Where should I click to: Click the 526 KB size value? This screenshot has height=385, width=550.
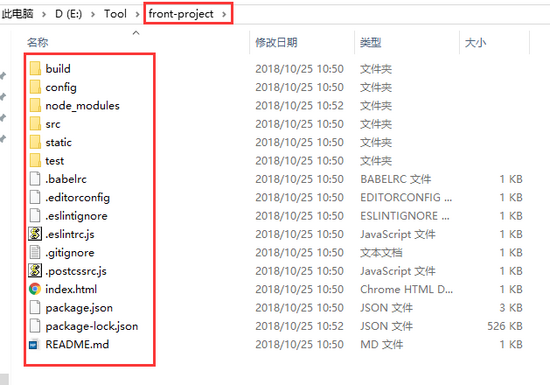(505, 326)
